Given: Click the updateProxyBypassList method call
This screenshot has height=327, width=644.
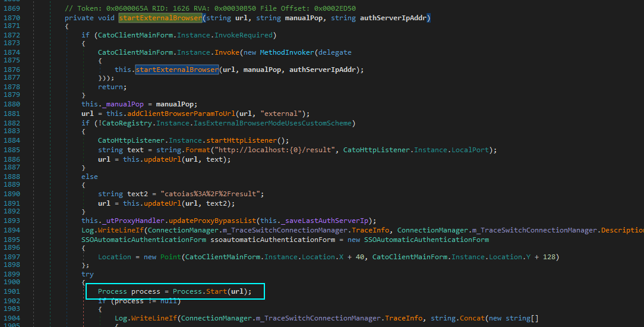Looking at the screenshot, I should click(x=212, y=221).
